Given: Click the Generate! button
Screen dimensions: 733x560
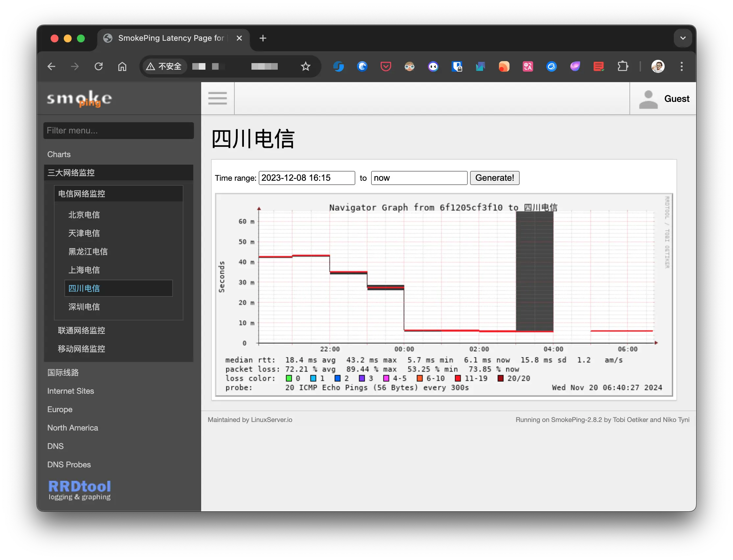Looking at the screenshot, I should (x=494, y=178).
